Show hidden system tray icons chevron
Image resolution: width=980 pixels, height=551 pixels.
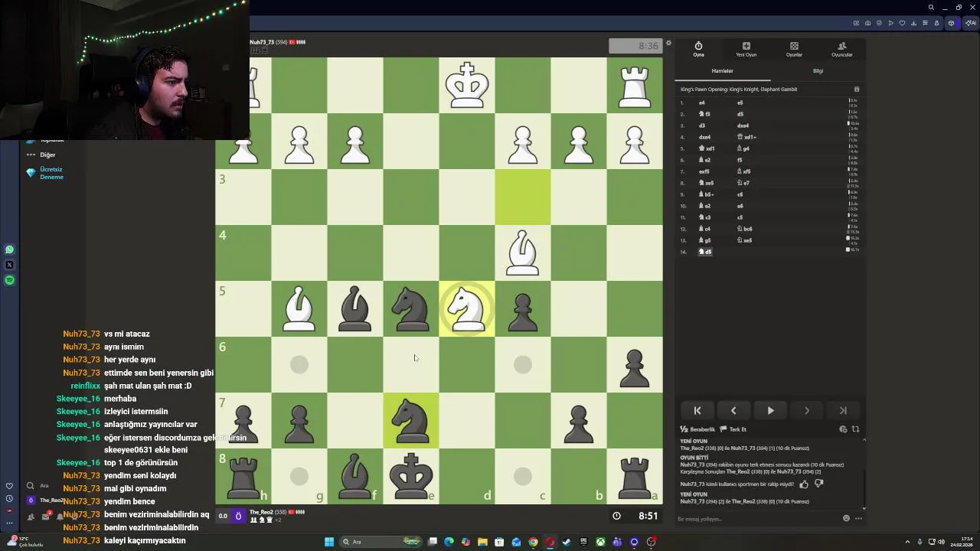click(907, 542)
